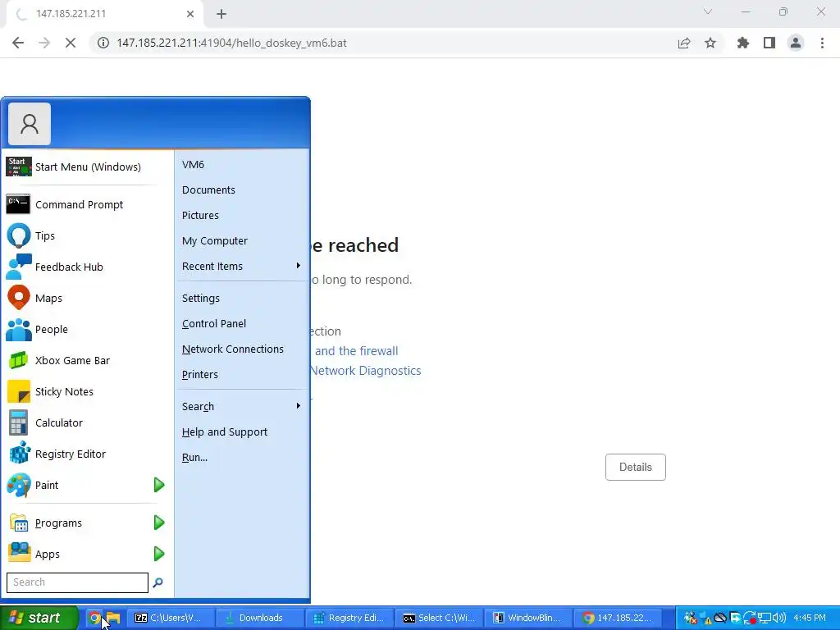The height and width of the screenshot is (630, 840).
Task: Switch to Downloads taskbar window
Action: (x=260, y=618)
